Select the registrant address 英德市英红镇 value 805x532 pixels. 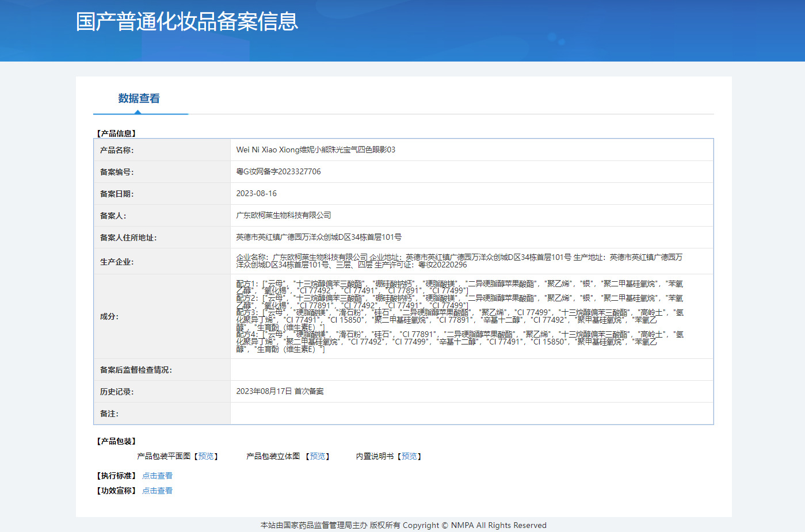pyautogui.click(x=319, y=237)
